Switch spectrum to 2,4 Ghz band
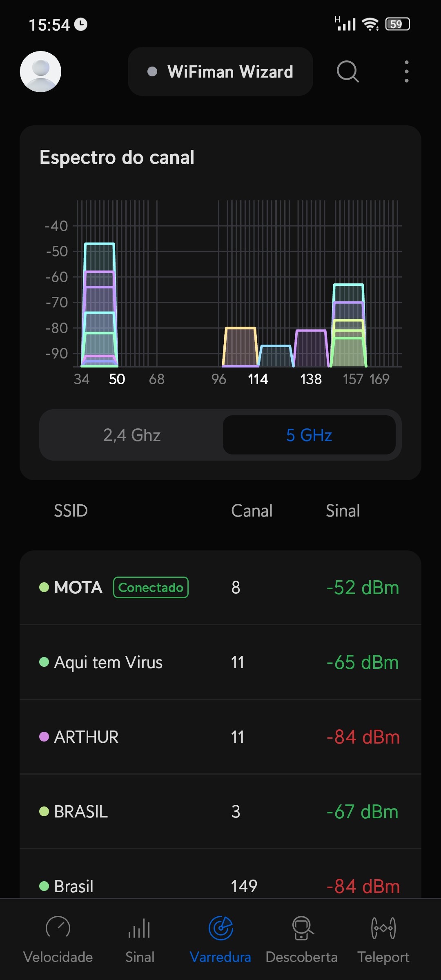This screenshot has height=980, width=441. coord(132,435)
